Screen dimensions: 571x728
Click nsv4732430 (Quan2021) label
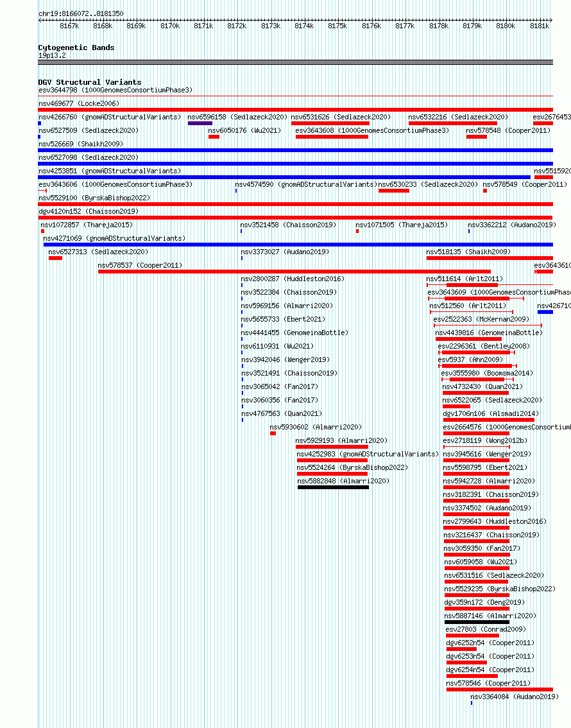click(x=483, y=386)
